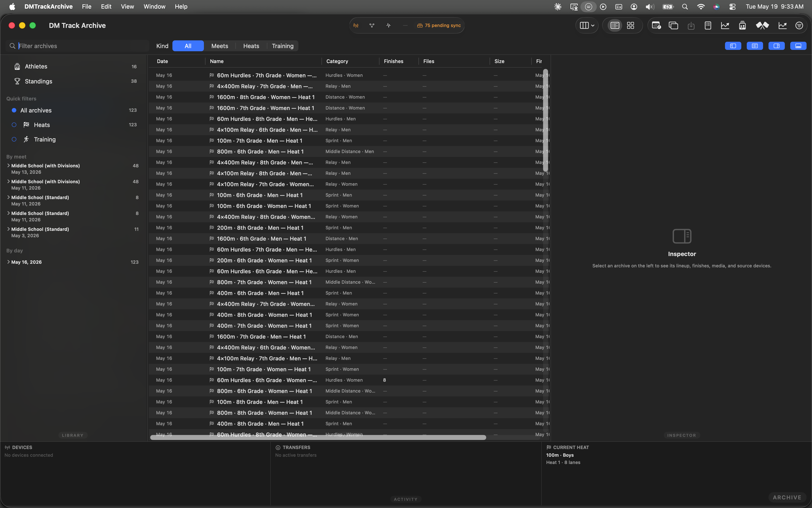Click the stacked windows toolbar icon
812x508 pixels.
tap(673, 26)
